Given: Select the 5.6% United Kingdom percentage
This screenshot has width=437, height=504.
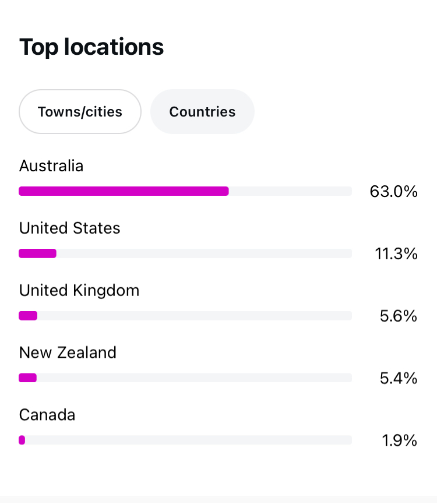Looking at the screenshot, I should pos(399,316).
